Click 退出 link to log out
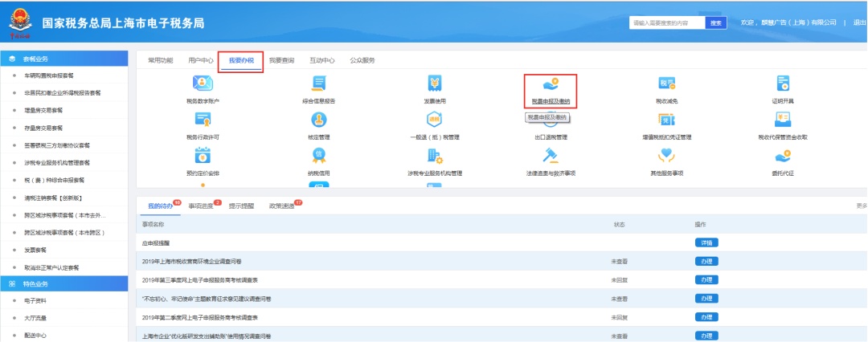The image size is (868, 342). click(858, 22)
